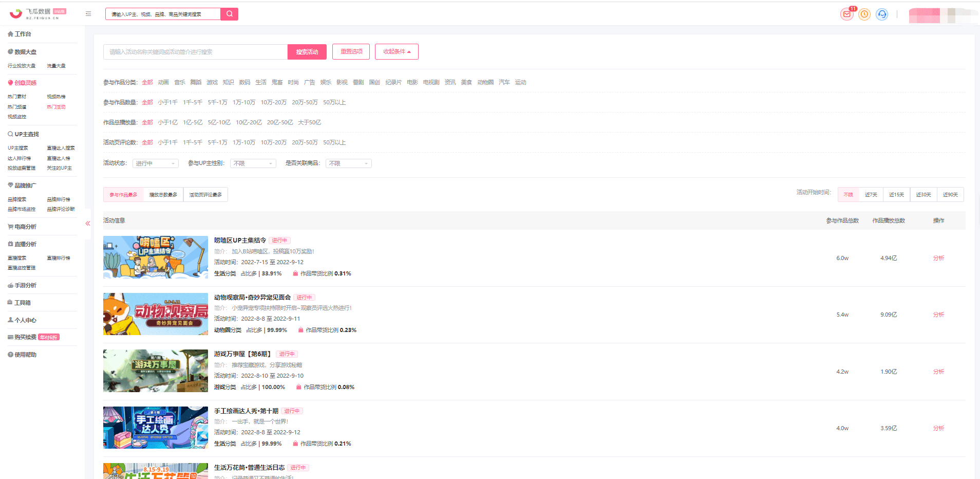Open 动物观察局 activity thumbnail
Screen dimensions: 980x479
(156, 314)
